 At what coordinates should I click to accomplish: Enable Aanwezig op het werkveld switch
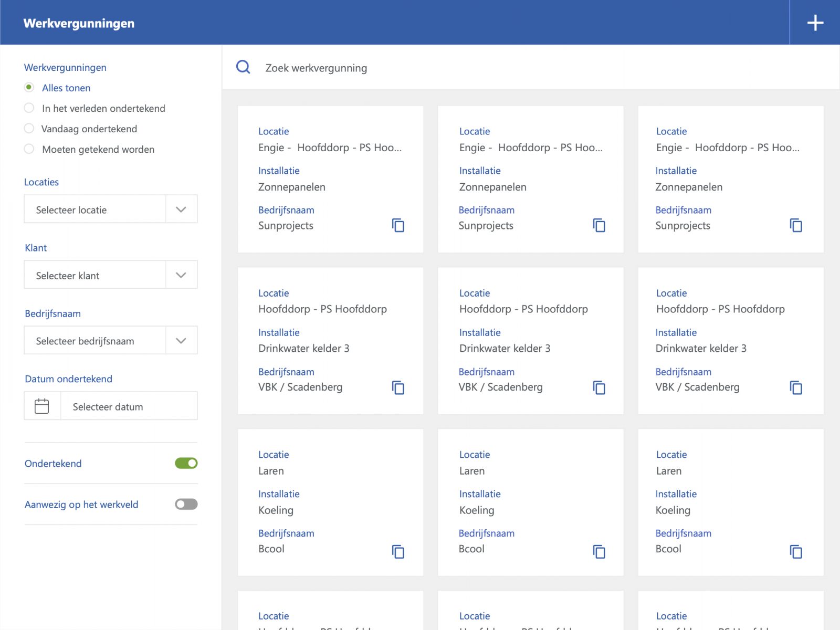pos(186,504)
